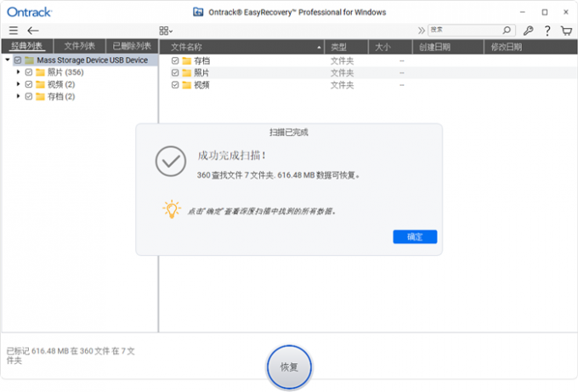Click the magnifier search icon

point(507,30)
